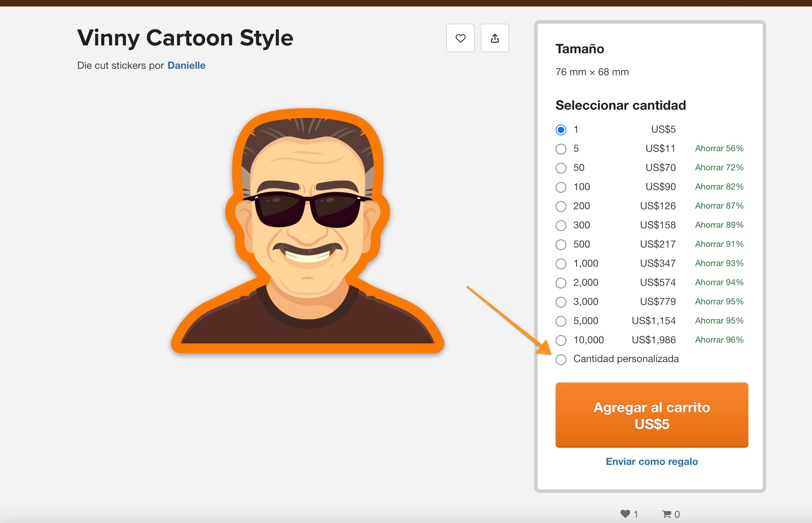The image size is (812, 523).
Task: Select 500 stickers for US$217
Action: pos(561,244)
